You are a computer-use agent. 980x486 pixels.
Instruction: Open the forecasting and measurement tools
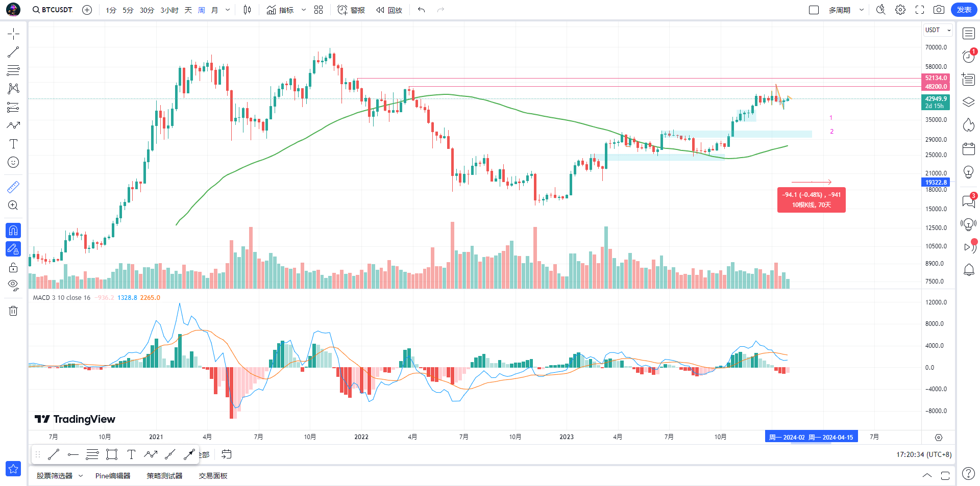pyautogui.click(x=13, y=107)
